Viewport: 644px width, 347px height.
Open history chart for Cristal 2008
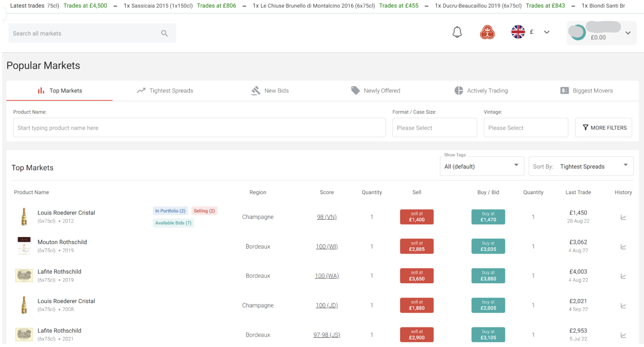(x=623, y=306)
